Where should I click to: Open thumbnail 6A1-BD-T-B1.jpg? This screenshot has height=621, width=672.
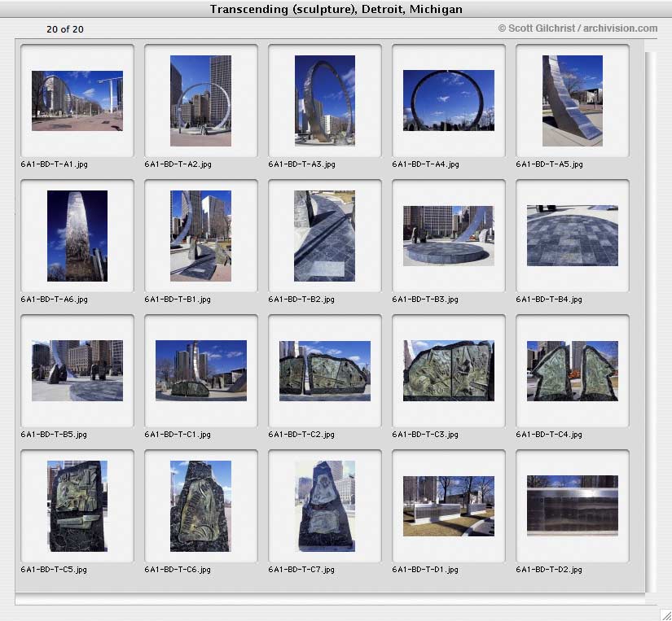tap(200, 236)
